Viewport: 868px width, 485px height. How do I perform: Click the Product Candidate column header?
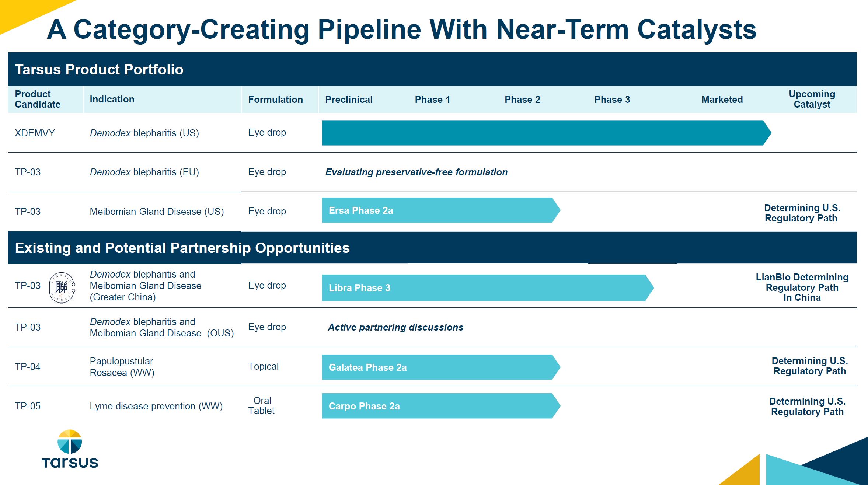point(38,99)
